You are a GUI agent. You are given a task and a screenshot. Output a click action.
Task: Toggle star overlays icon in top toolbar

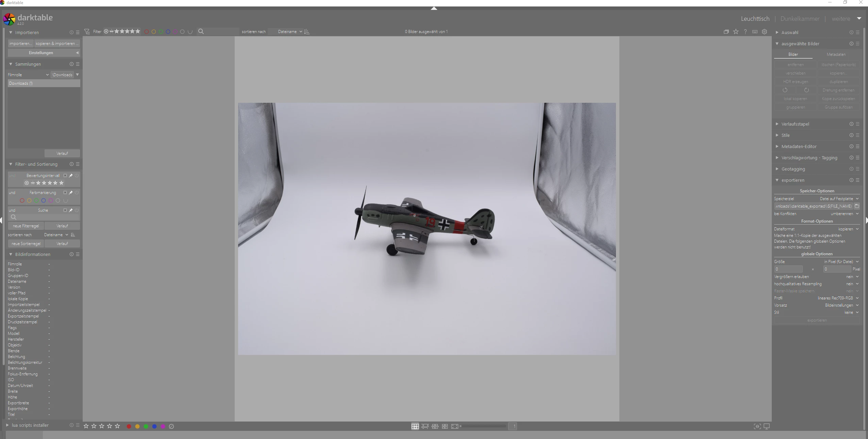[x=736, y=32]
